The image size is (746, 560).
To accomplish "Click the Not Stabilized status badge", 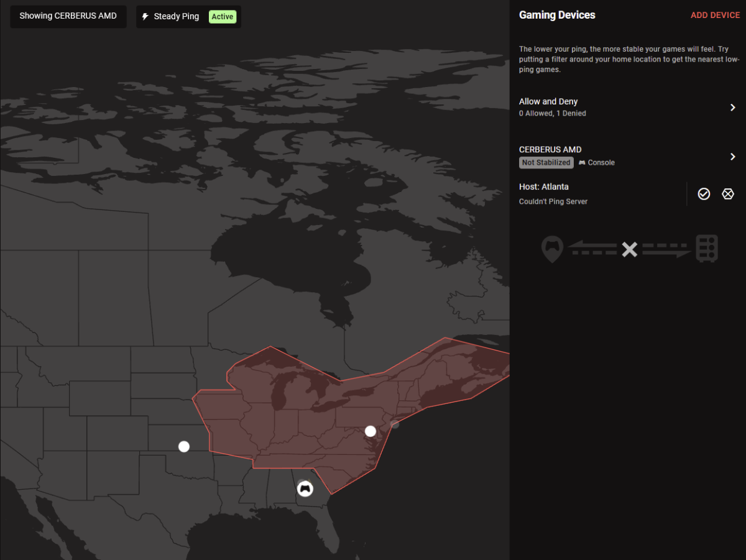I will coord(546,163).
